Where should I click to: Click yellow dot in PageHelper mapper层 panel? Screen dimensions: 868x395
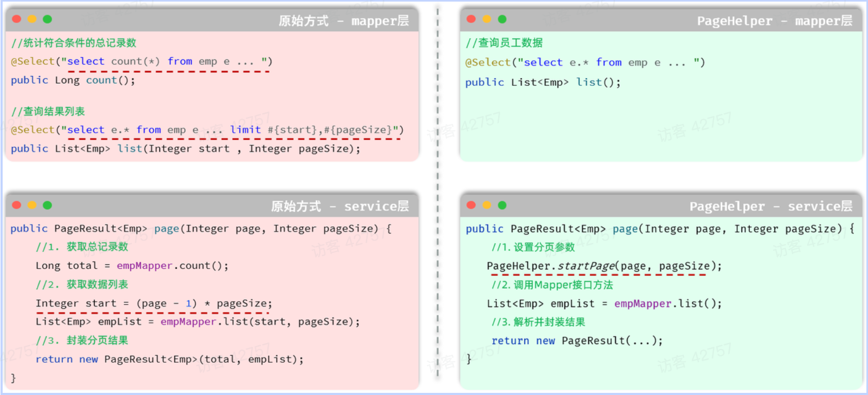click(487, 19)
